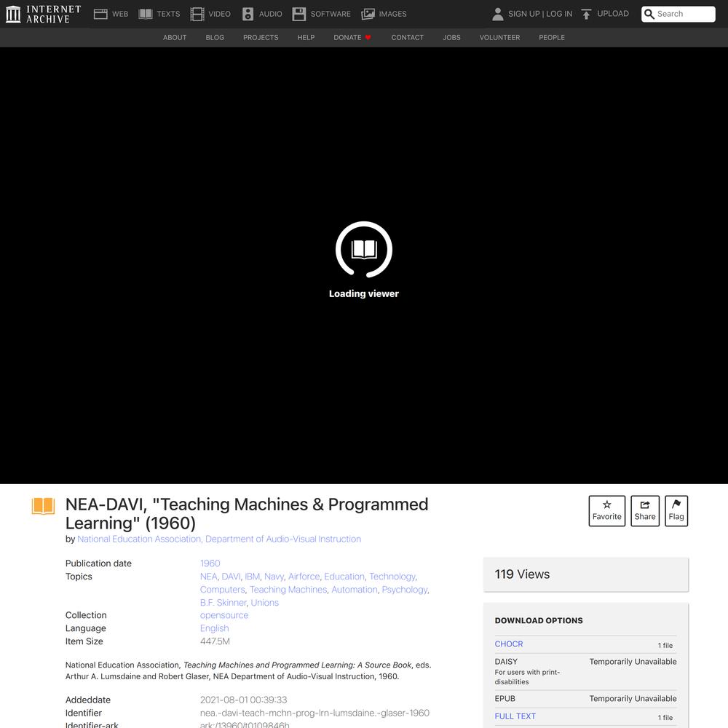This screenshot has height=728, width=728.
Task: Click the Internet Archive logo icon
Action: click(13, 14)
